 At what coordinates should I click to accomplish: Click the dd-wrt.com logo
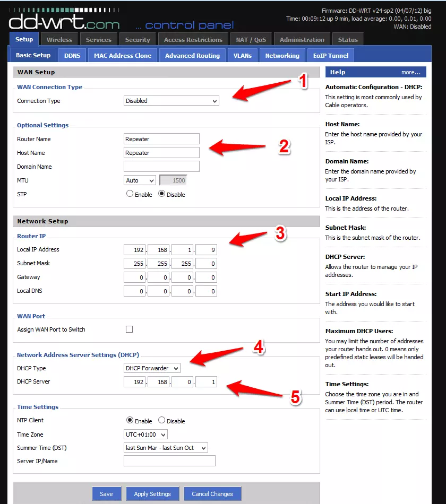click(64, 21)
